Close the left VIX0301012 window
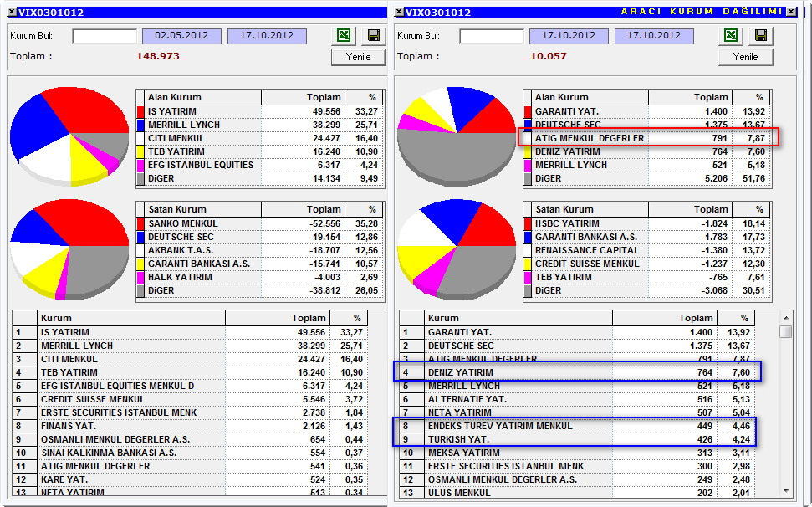 click(12, 12)
